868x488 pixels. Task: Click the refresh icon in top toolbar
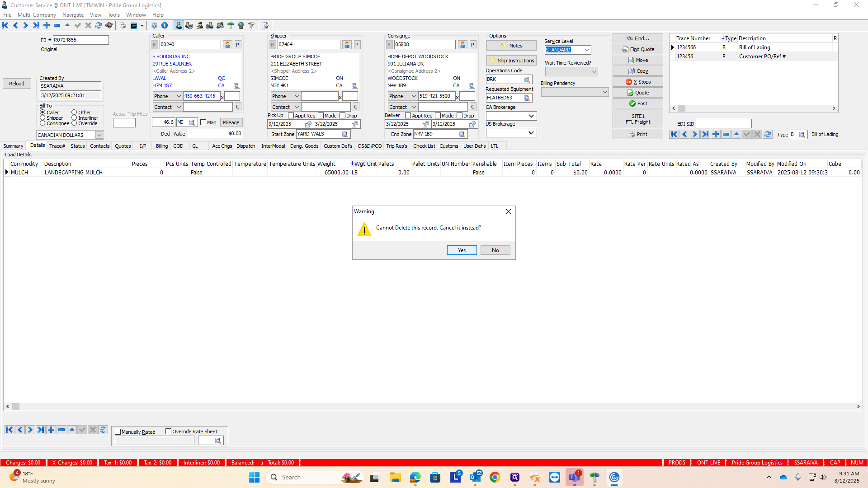pos(99,25)
